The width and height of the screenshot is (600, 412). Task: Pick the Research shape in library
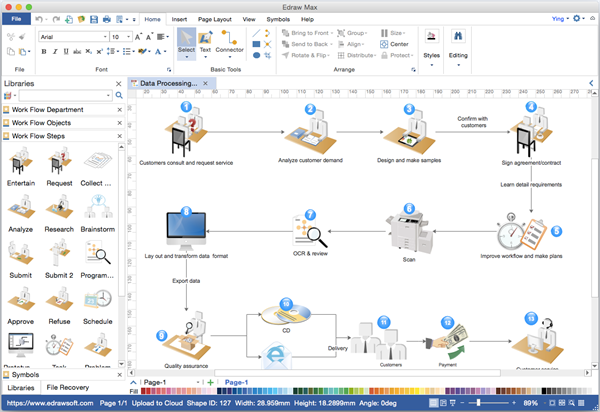click(59, 213)
